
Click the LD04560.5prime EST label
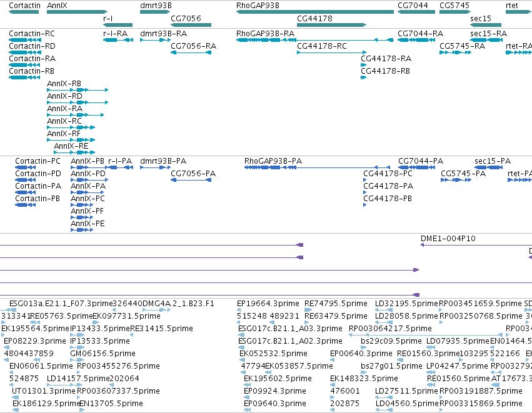406,404
